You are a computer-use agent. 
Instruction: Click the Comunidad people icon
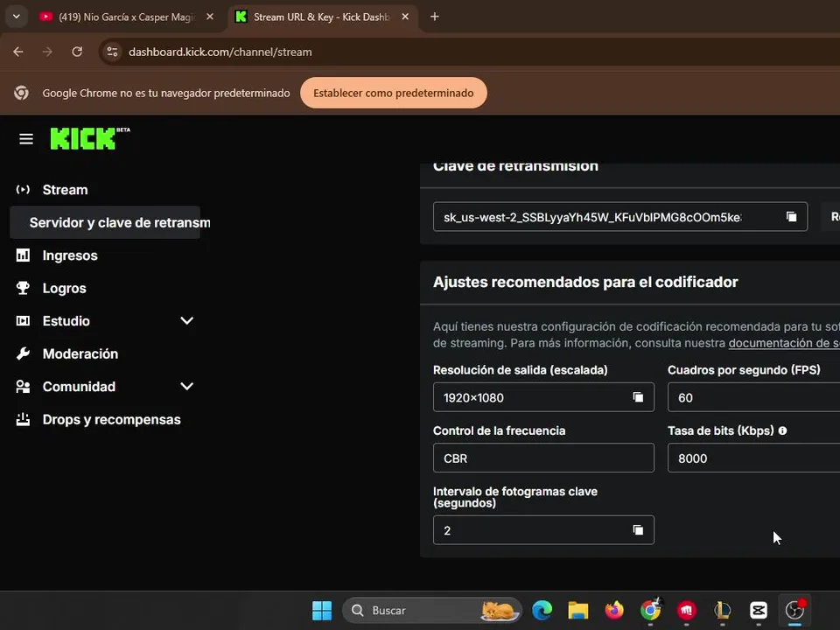tap(23, 386)
